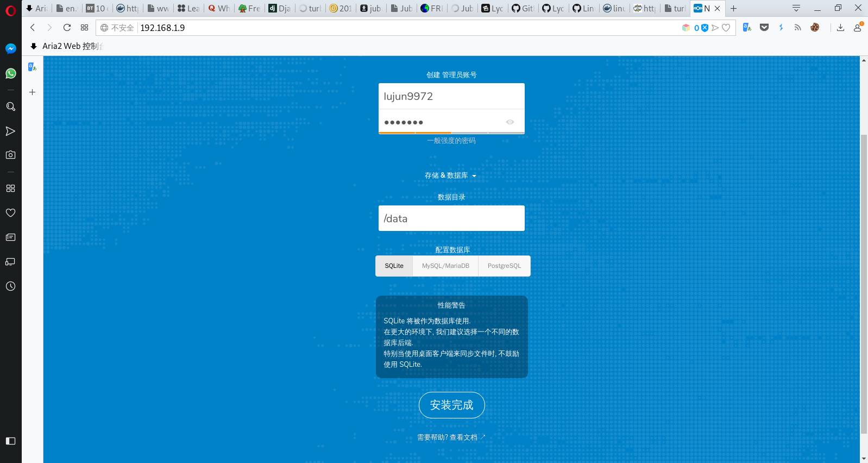Close the active Nextcloud tab
Screen dimensions: 868x463
(x=717, y=8)
